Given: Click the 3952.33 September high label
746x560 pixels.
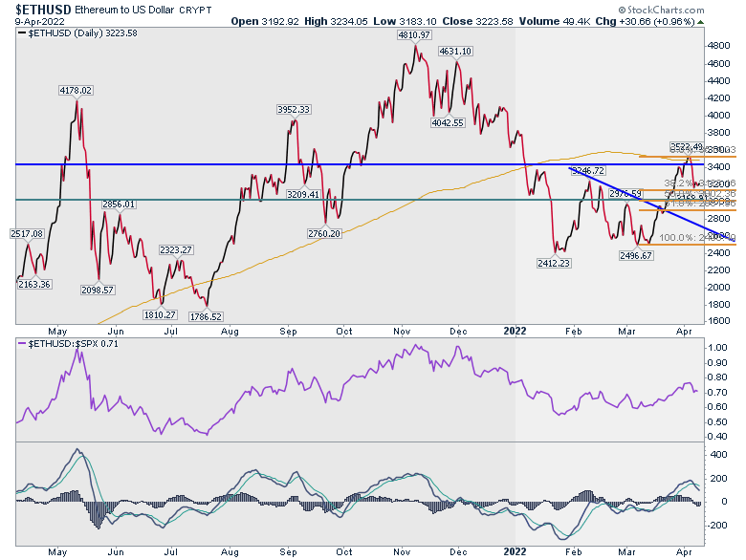Looking at the screenshot, I should click(294, 109).
